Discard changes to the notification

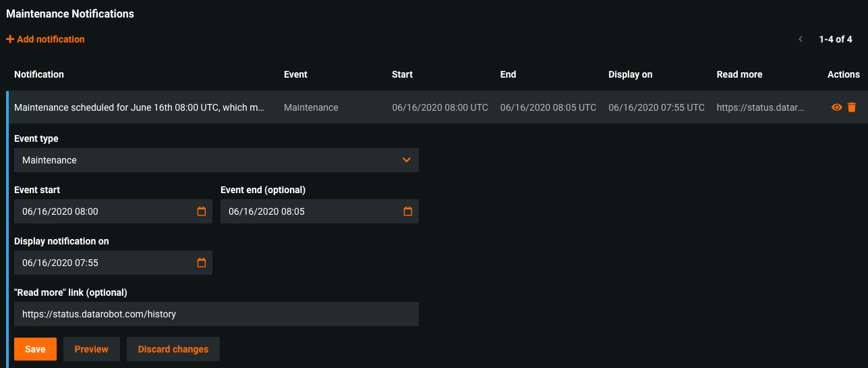point(173,349)
